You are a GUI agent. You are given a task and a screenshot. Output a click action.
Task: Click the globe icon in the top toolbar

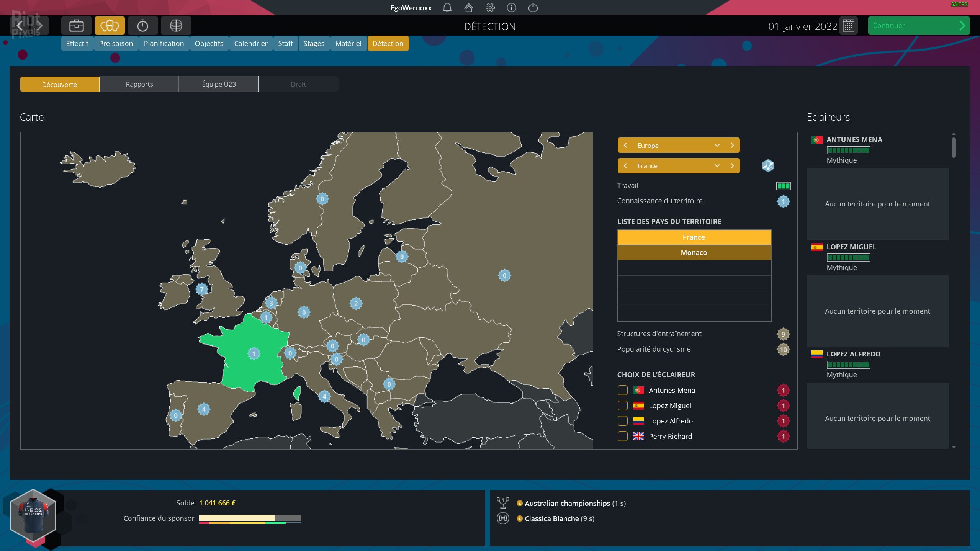click(x=175, y=25)
